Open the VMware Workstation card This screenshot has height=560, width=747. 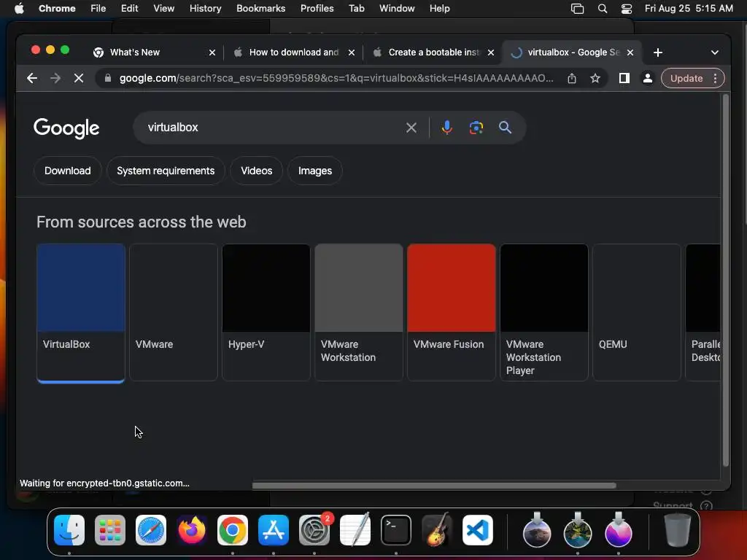tap(359, 312)
